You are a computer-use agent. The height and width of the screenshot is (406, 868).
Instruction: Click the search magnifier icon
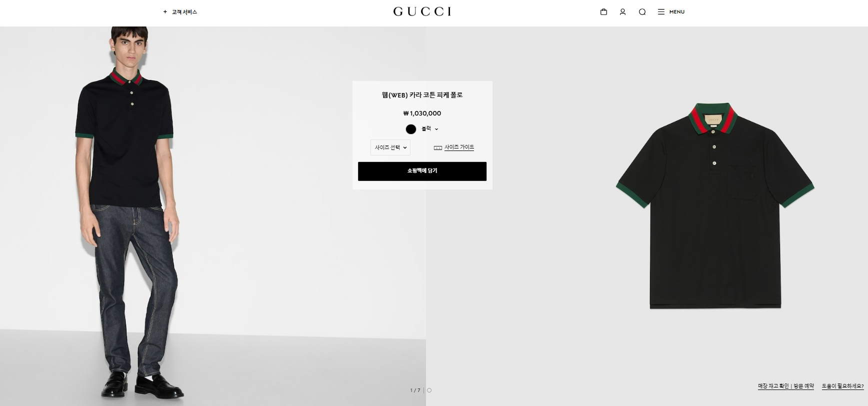point(642,11)
